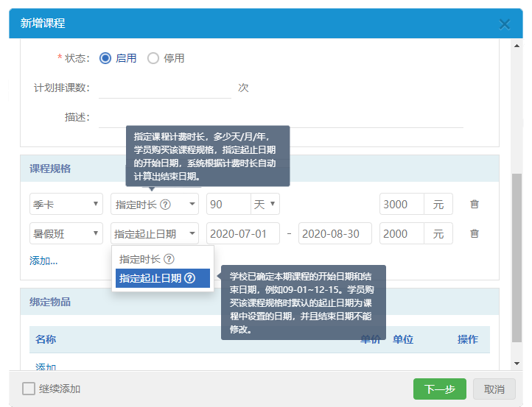Image resolution: width=532 pixels, height=407 pixels.
Task: Open the 暑假班 spec name dropdown
Action: click(66, 234)
